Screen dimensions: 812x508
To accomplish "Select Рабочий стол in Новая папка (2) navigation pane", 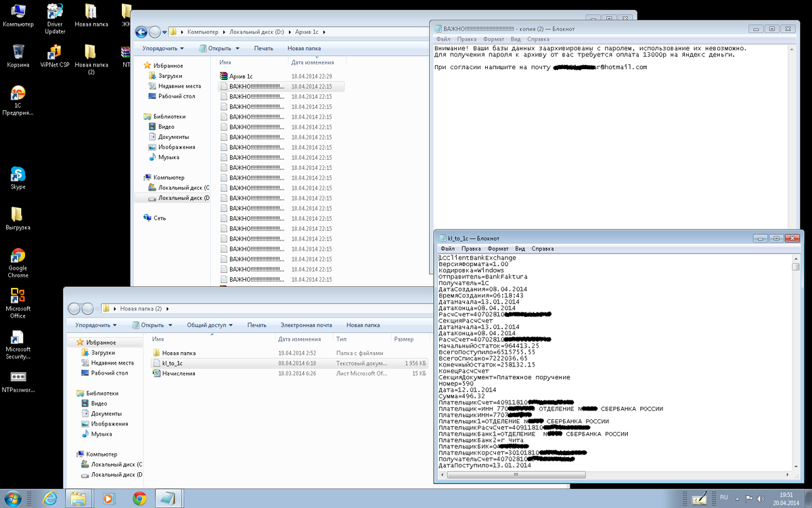I will tap(109, 373).
